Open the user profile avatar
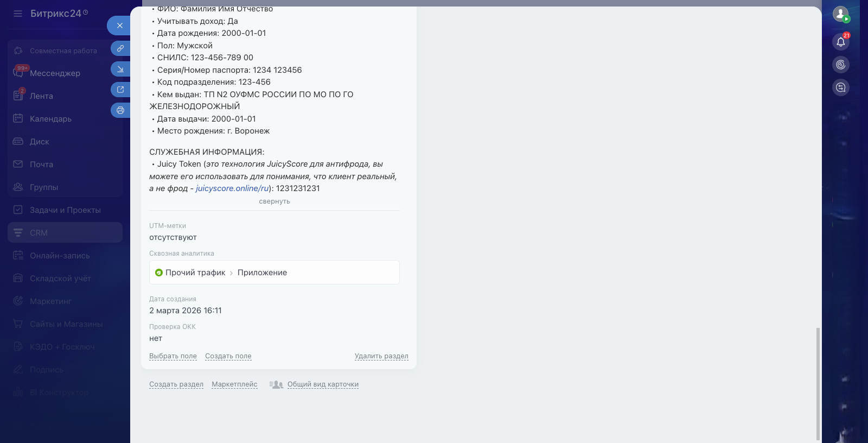This screenshot has height=443, width=868. click(x=840, y=14)
